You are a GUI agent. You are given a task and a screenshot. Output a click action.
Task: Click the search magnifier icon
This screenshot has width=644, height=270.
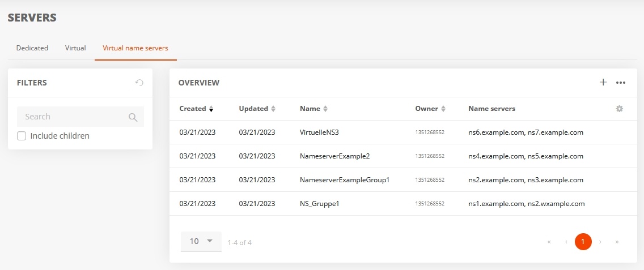click(x=133, y=117)
